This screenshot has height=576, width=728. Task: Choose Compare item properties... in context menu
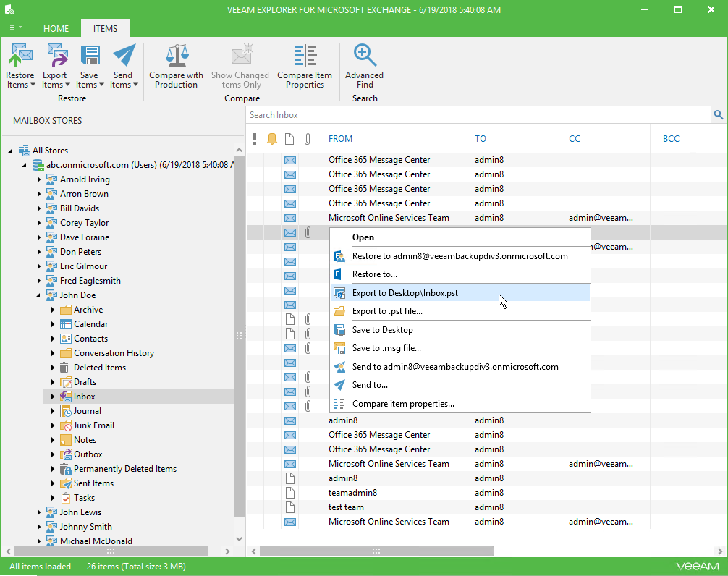(460, 404)
